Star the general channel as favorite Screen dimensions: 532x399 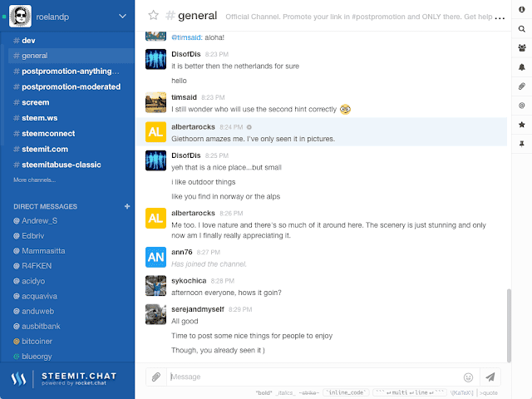coord(153,15)
